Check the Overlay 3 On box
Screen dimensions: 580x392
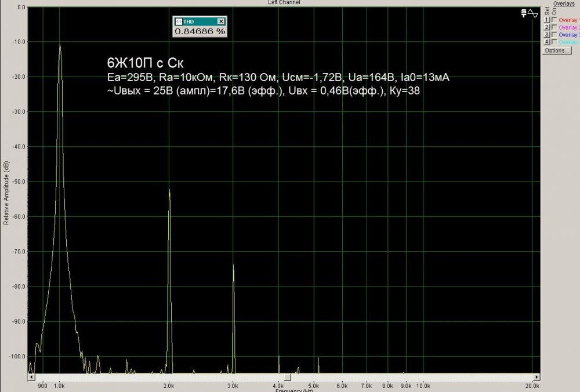coord(554,35)
